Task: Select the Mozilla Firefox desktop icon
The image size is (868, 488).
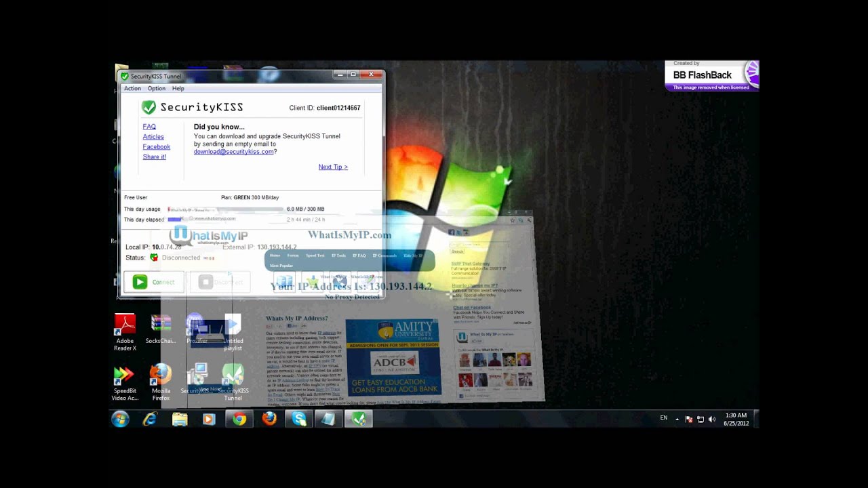Action: point(161,383)
